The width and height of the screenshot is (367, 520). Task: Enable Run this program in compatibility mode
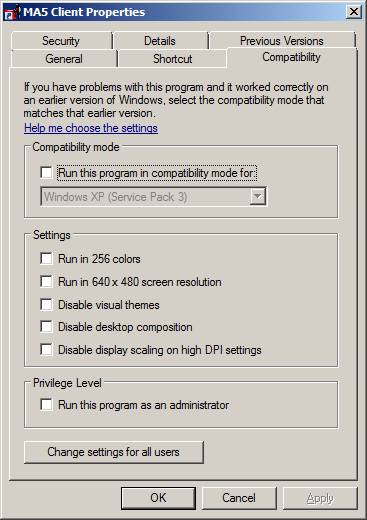(46, 173)
